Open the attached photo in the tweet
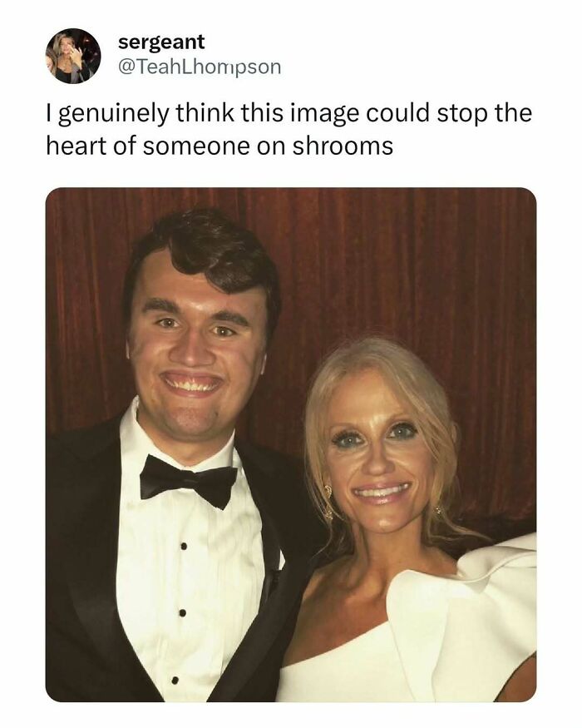This screenshot has width=582, height=728. (x=291, y=444)
